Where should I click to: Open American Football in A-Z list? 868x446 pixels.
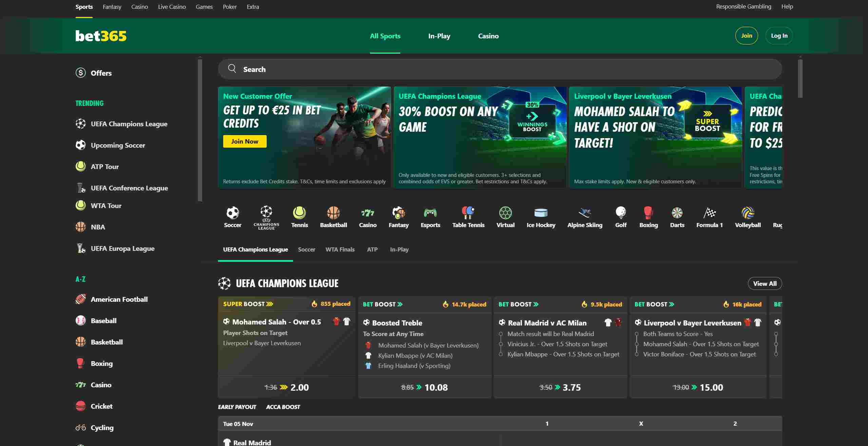[x=112, y=299]
